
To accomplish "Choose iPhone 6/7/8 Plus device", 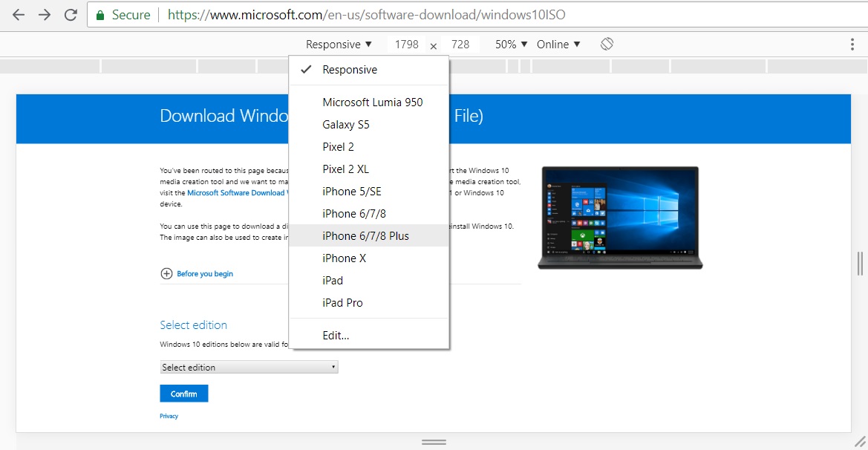I will pos(369,236).
